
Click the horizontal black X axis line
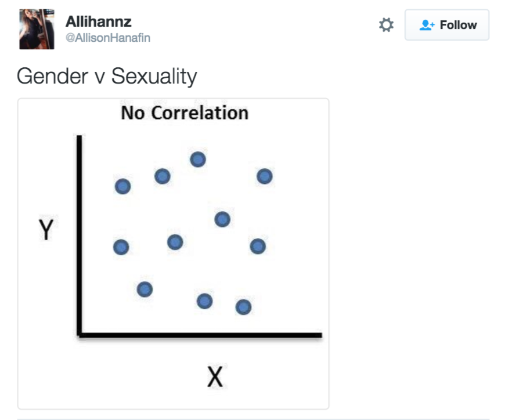(x=200, y=335)
